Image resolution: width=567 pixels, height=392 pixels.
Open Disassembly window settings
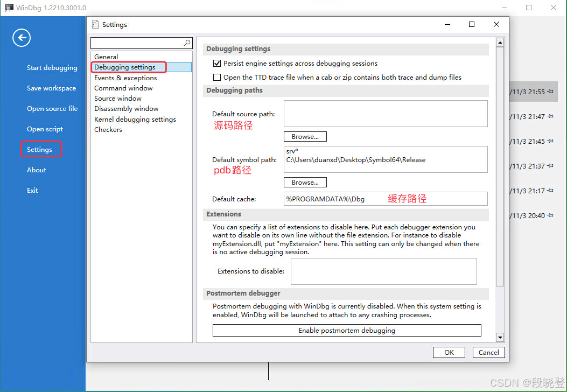(x=141, y=108)
